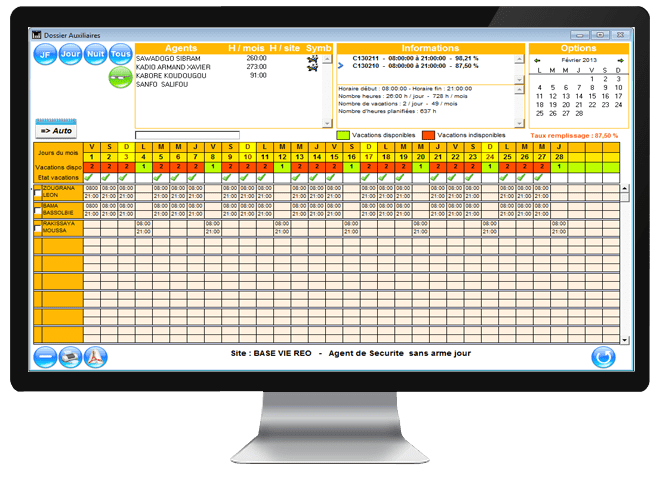
Task: Tick checkbox for BAMA BASSOLBIE
Action: click(x=38, y=211)
